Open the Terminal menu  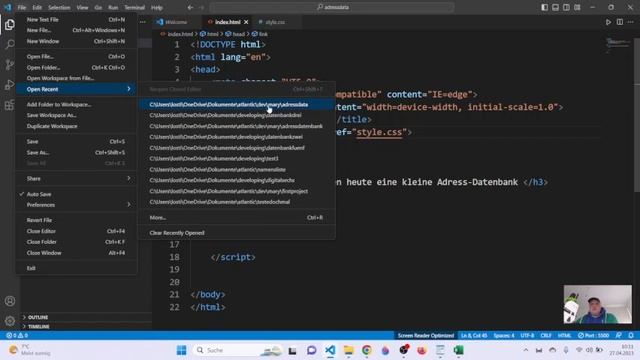(134, 7)
